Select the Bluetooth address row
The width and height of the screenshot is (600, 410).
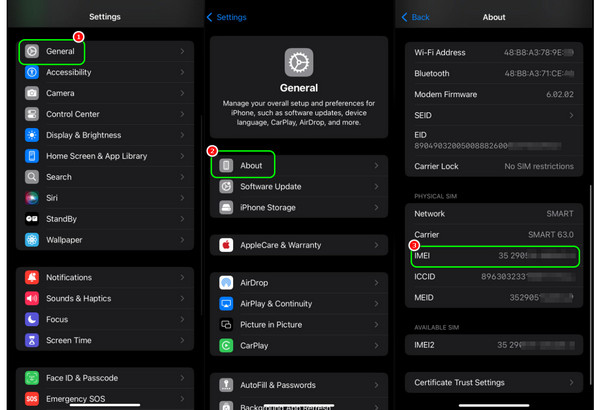tap(494, 74)
